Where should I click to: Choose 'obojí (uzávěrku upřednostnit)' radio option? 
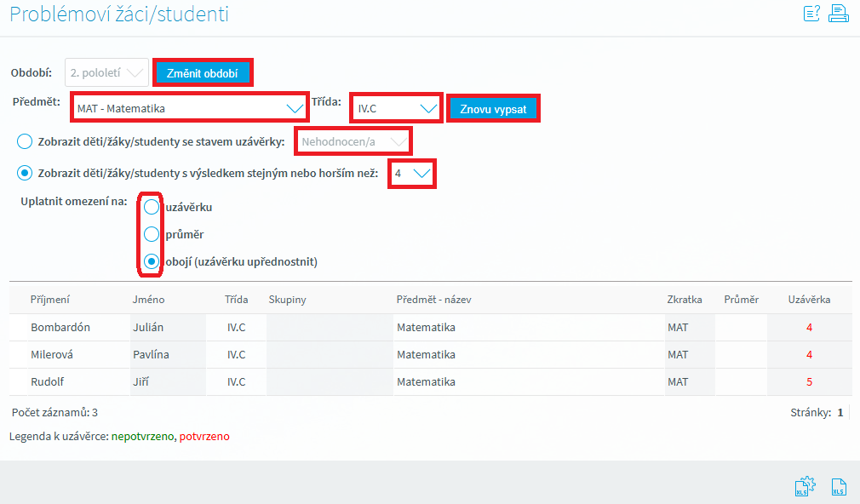pyautogui.click(x=152, y=261)
